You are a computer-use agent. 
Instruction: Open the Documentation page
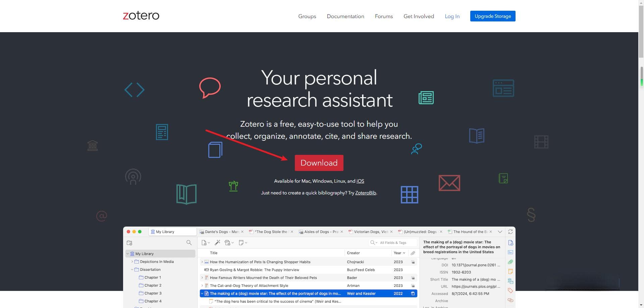coord(345,16)
